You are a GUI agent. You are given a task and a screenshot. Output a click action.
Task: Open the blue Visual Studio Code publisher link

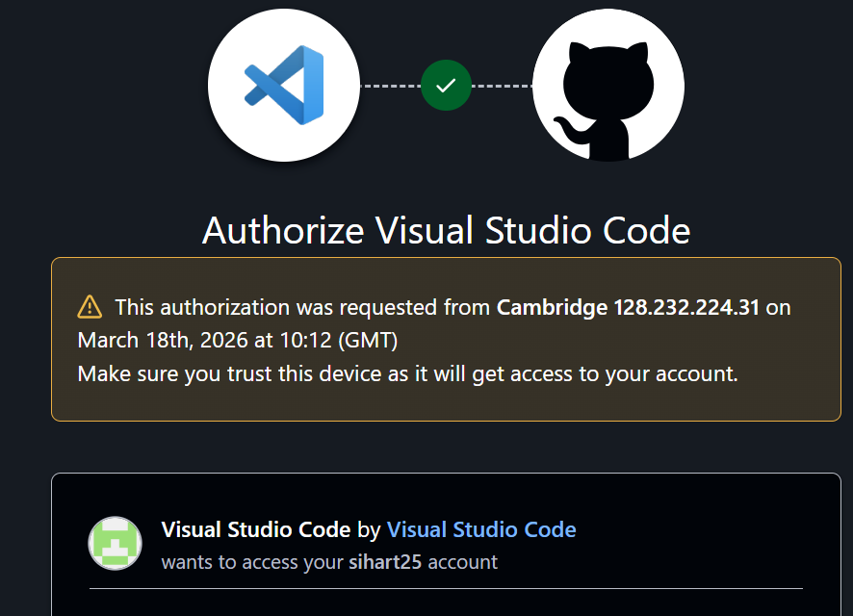coord(481,529)
